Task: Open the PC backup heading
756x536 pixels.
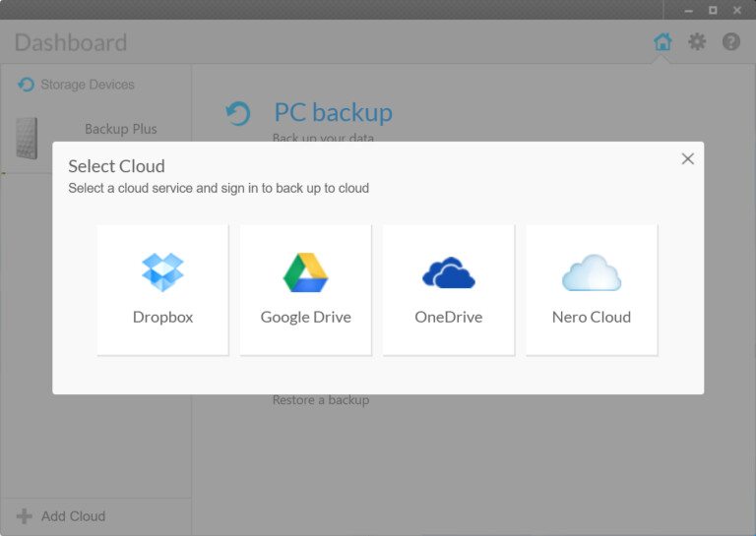Action: [x=333, y=113]
